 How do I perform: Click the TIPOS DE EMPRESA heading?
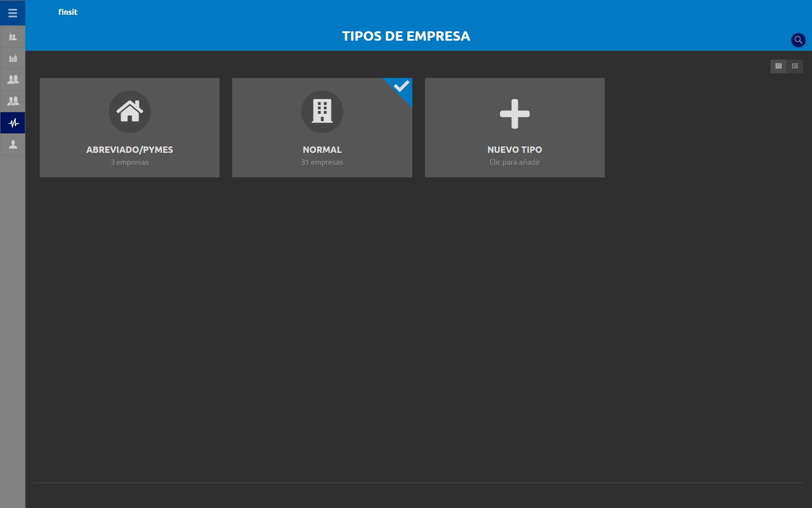(406, 36)
